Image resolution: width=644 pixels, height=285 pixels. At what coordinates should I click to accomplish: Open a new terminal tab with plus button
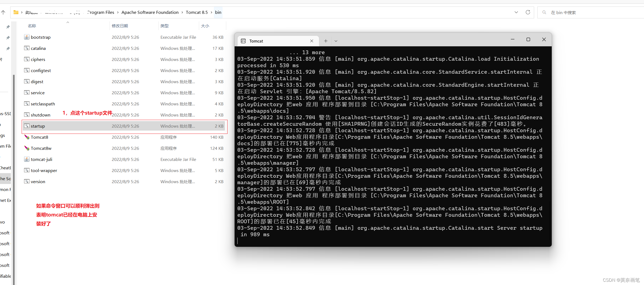point(326,41)
